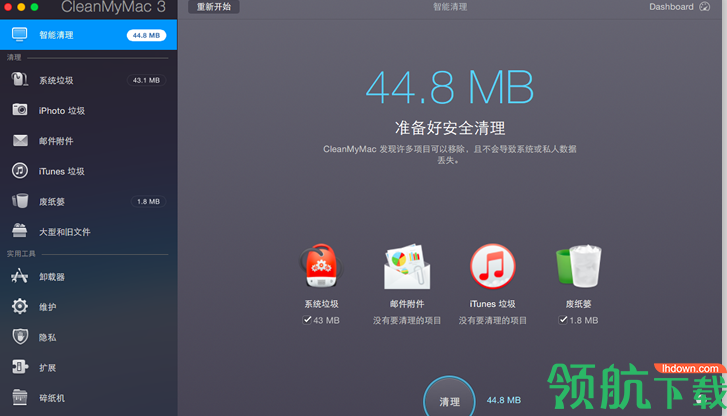Click the 碎纸机 shredder icon

[x=19, y=397]
